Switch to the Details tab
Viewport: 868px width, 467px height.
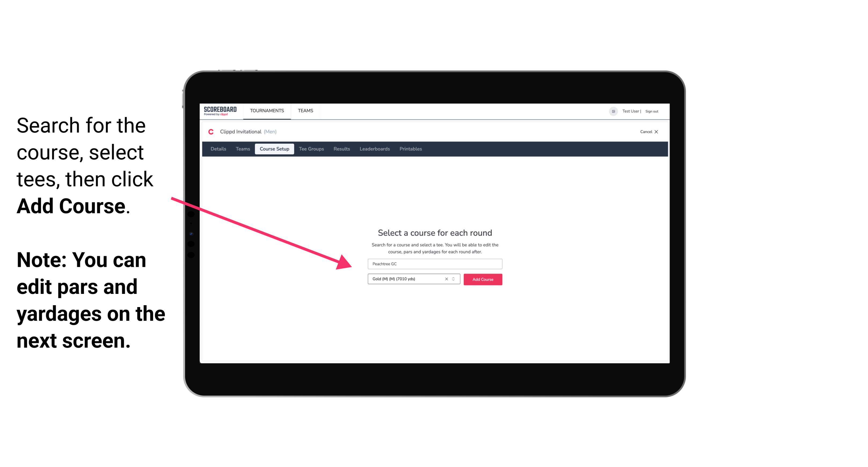click(x=217, y=149)
